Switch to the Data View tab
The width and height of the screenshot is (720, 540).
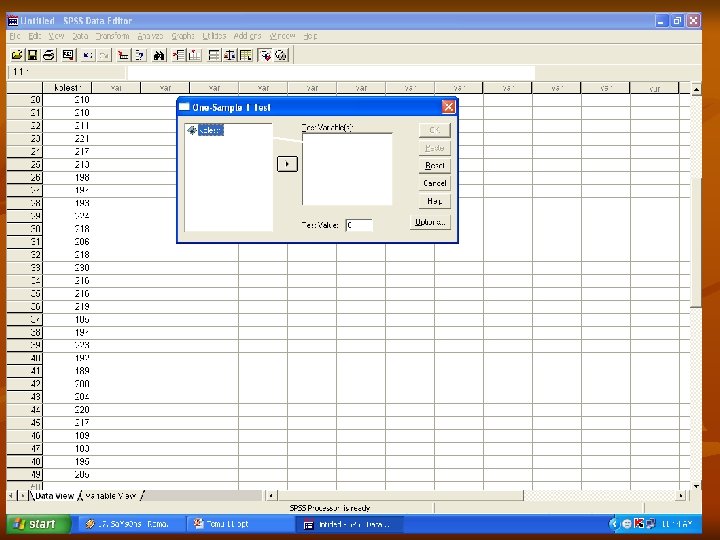54,496
